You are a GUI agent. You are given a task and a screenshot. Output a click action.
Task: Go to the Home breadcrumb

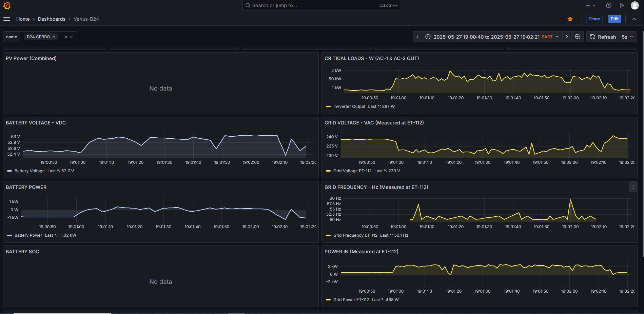point(23,19)
